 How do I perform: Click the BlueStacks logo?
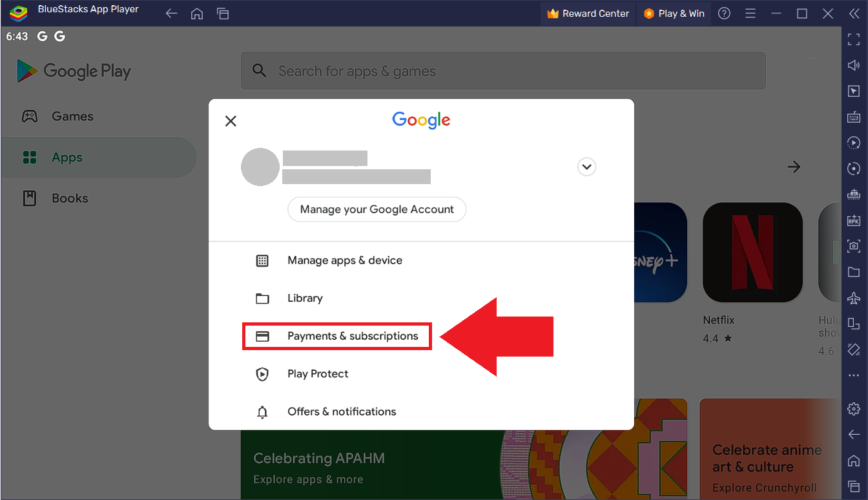tap(18, 14)
